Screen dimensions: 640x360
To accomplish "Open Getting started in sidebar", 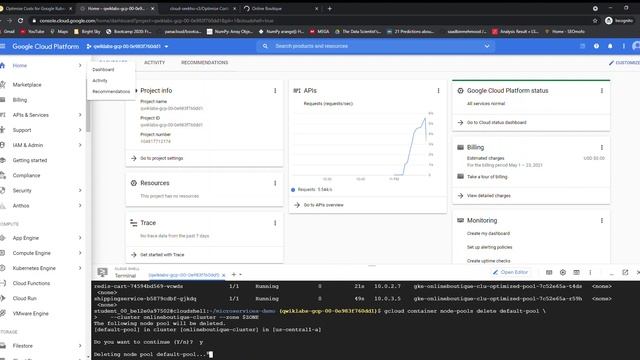I will [30, 160].
